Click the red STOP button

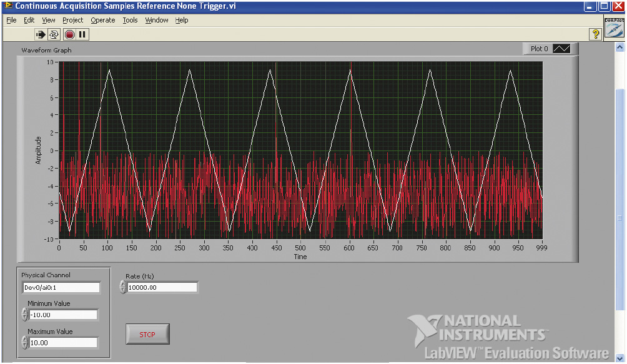tap(147, 334)
